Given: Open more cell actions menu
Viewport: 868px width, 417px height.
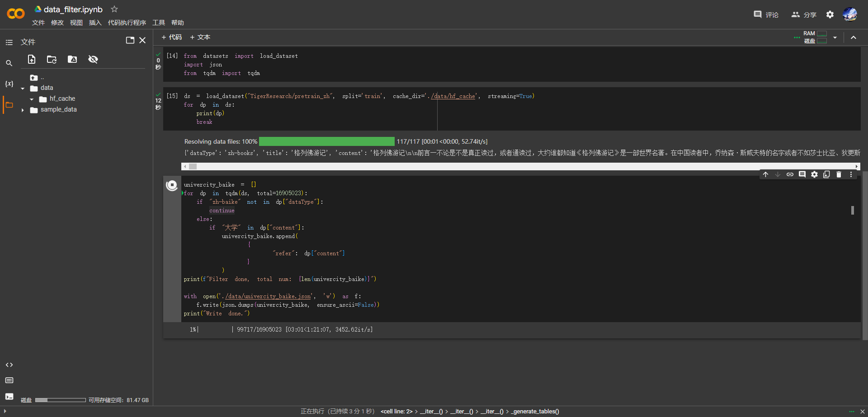Looking at the screenshot, I should (x=851, y=174).
